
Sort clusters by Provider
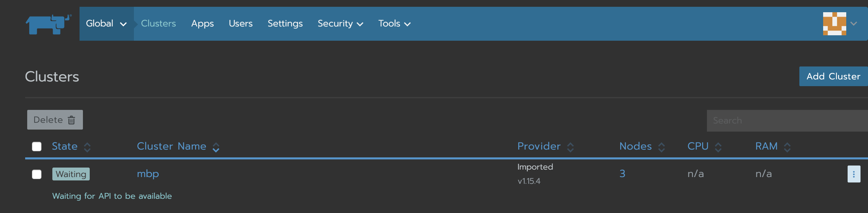[x=571, y=147]
